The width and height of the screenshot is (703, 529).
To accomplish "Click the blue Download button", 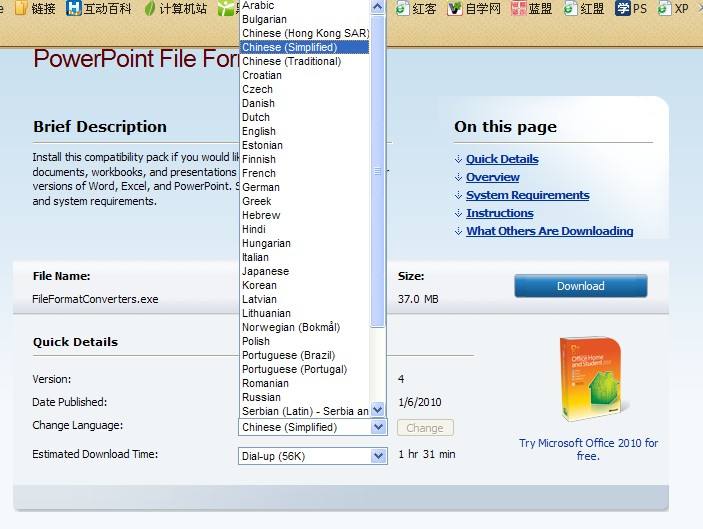I will pos(581,286).
